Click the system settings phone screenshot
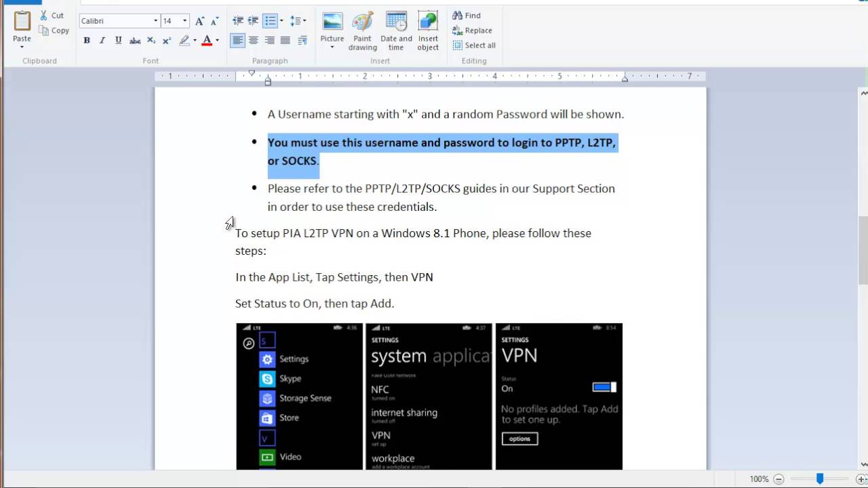The image size is (868, 488). tap(429, 396)
